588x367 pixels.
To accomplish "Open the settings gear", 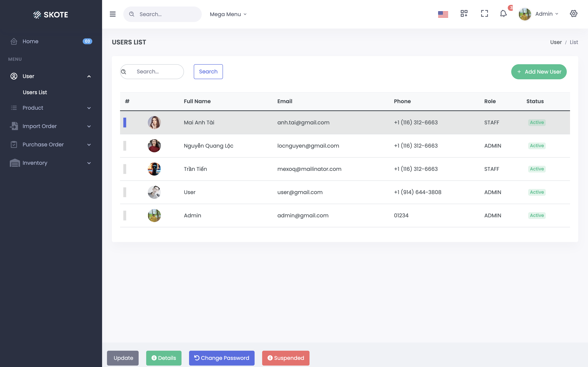I will (x=574, y=14).
